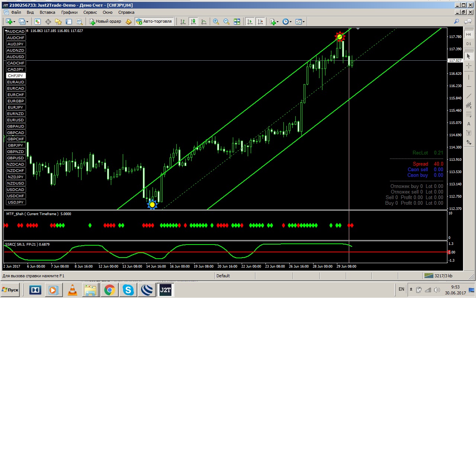Open the arrows objects tool

point(469,143)
